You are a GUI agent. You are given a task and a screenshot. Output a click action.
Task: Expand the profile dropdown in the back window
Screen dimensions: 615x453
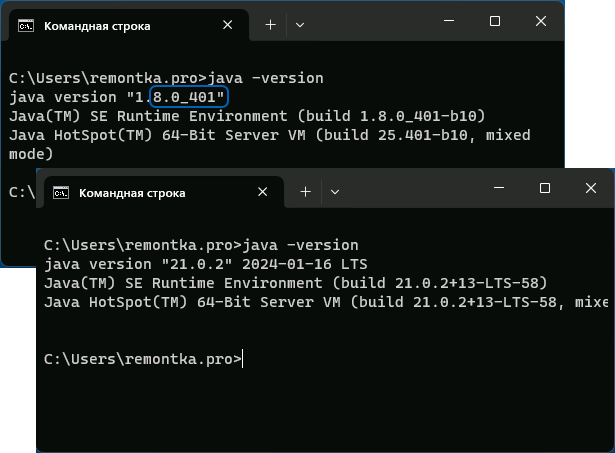point(300,25)
